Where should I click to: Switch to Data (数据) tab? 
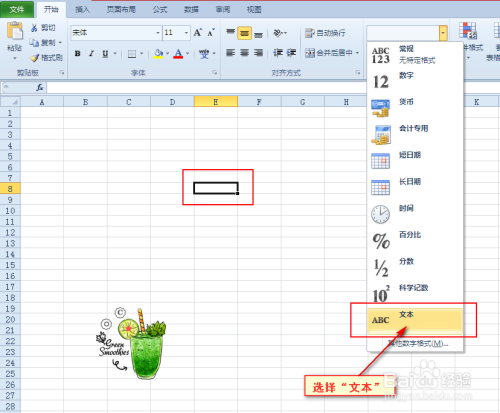pyautogui.click(x=191, y=9)
